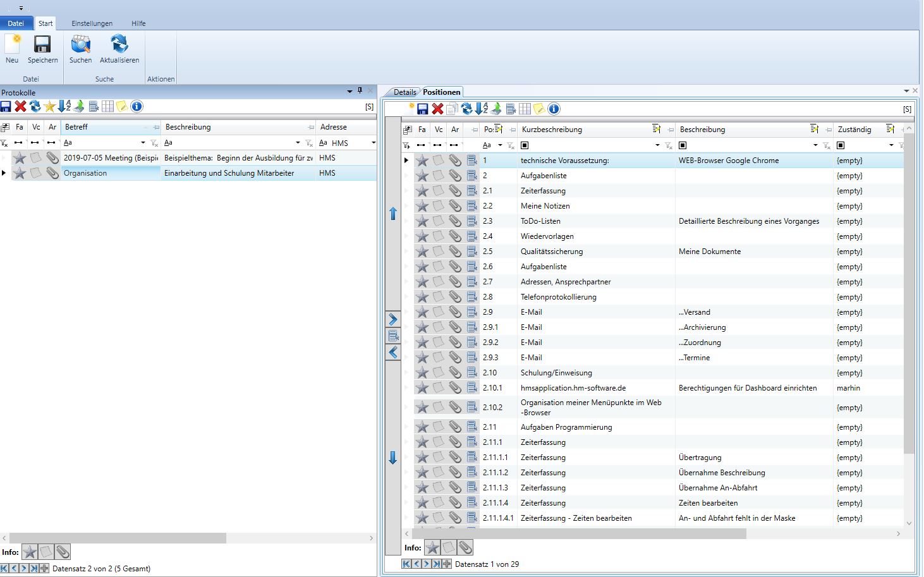The height and width of the screenshot is (577, 924).
Task: Toggle favorite star on Organisation row
Action: click(20, 173)
